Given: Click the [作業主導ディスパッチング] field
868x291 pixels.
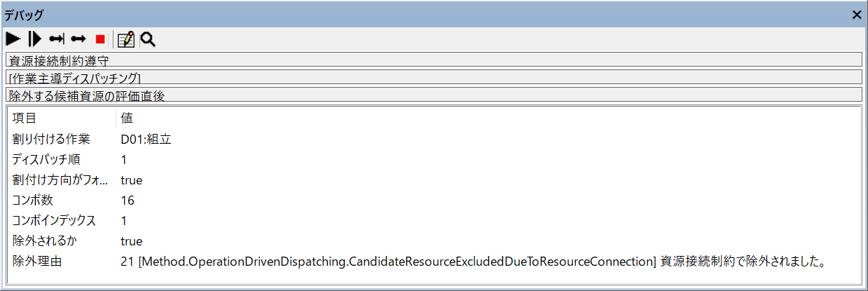Looking at the screenshot, I should 434,77.
